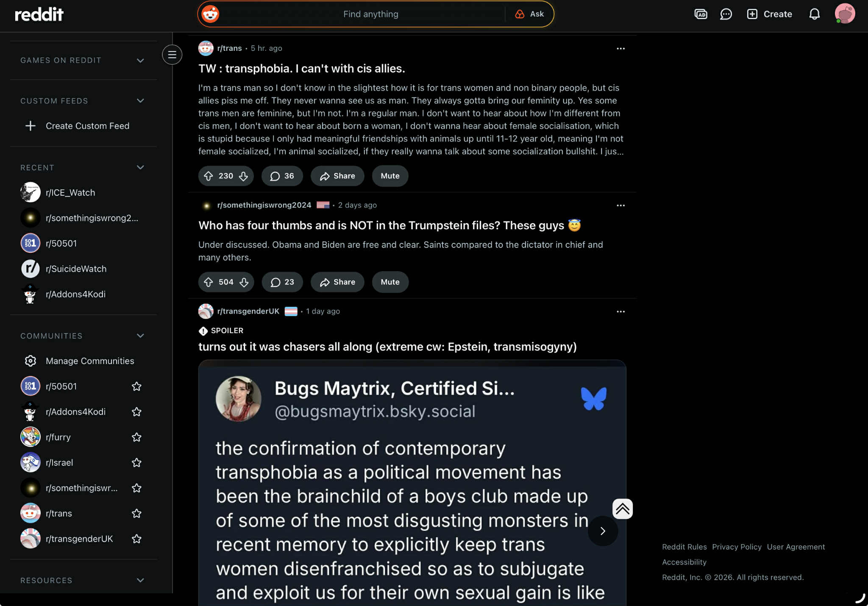This screenshot has height=606, width=868.
Task: Downvote the Trumpstein files post
Action: (244, 282)
